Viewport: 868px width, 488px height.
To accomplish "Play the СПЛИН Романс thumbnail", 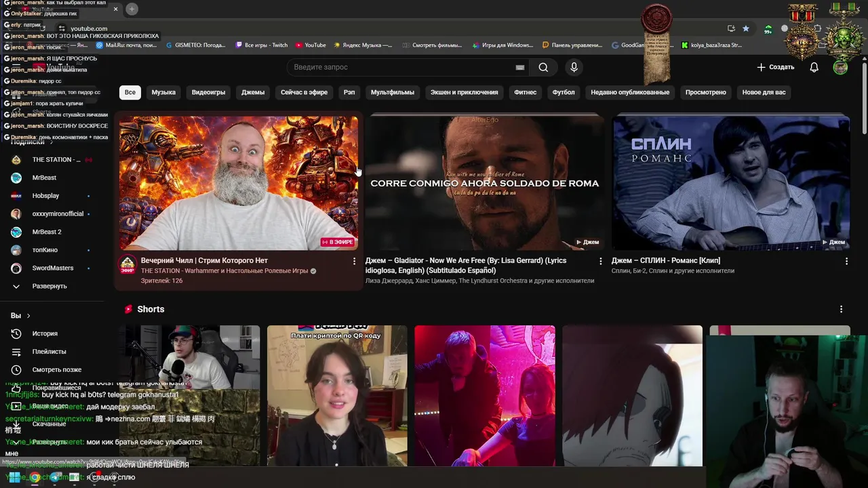I will coord(731,183).
